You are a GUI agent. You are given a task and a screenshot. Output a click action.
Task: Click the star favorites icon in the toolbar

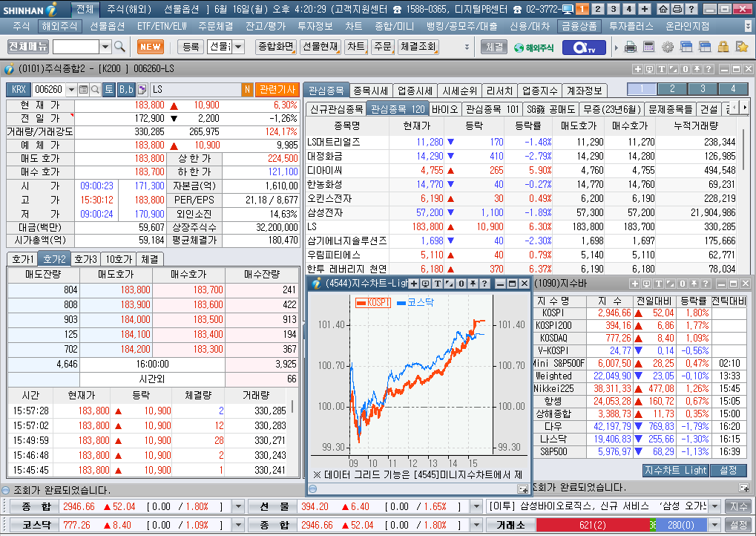pyautogui.click(x=742, y=47)
